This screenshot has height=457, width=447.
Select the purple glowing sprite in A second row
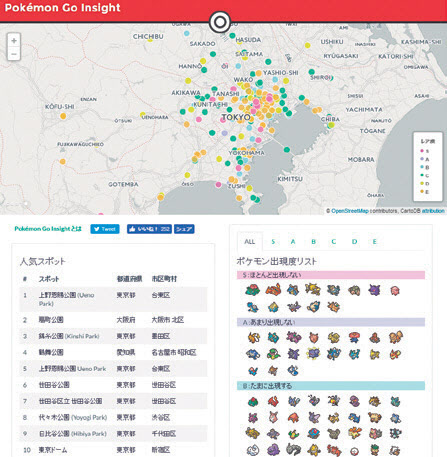pos(313,353)
